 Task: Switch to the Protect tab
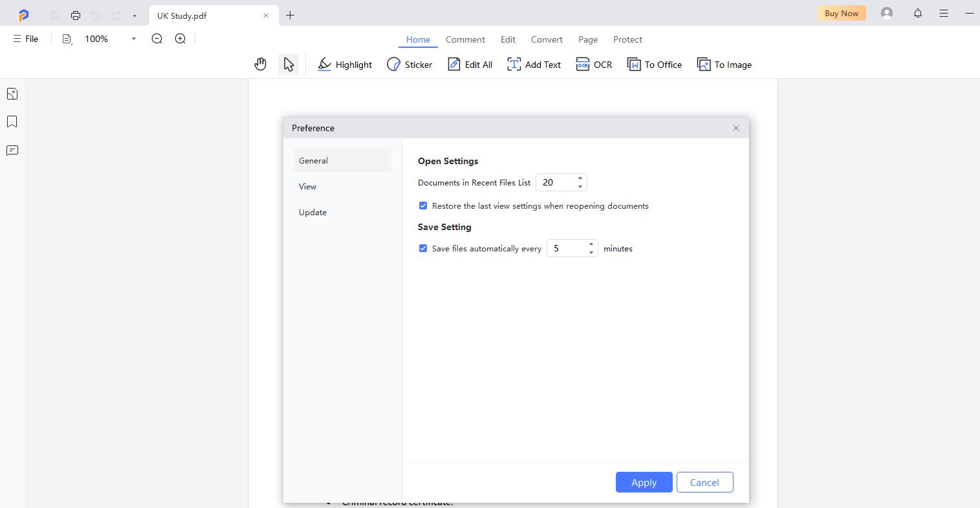[x=627, y=39]
